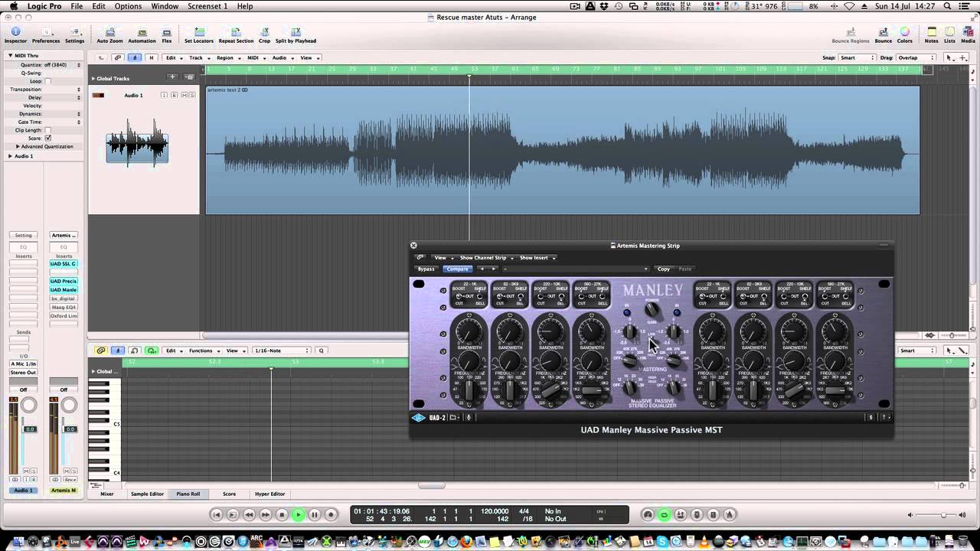Viewport: 980px width, 551px height.
Task: Click the Set Locators icon
Action: 199,35
